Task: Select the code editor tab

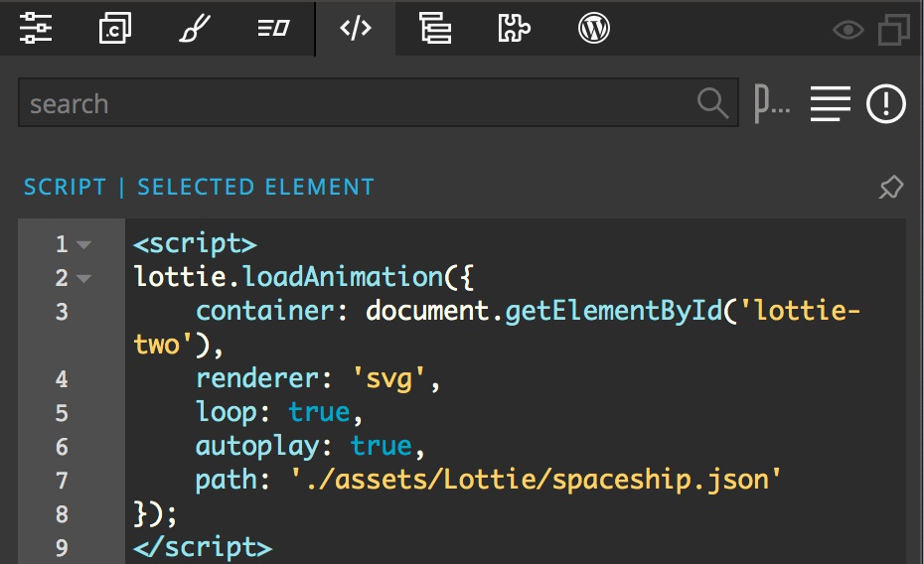Action: [x=356, y=28]
